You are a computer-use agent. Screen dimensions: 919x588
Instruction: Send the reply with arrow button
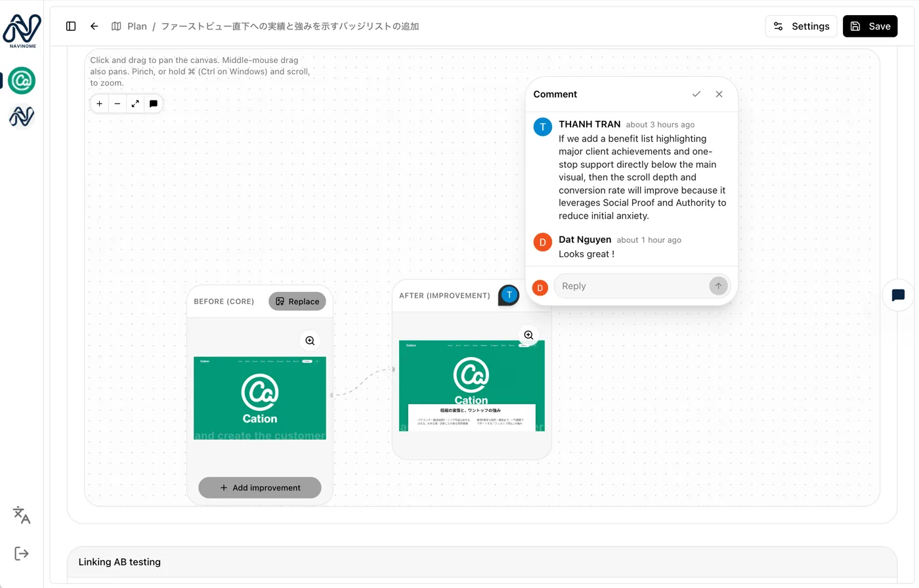718,286
